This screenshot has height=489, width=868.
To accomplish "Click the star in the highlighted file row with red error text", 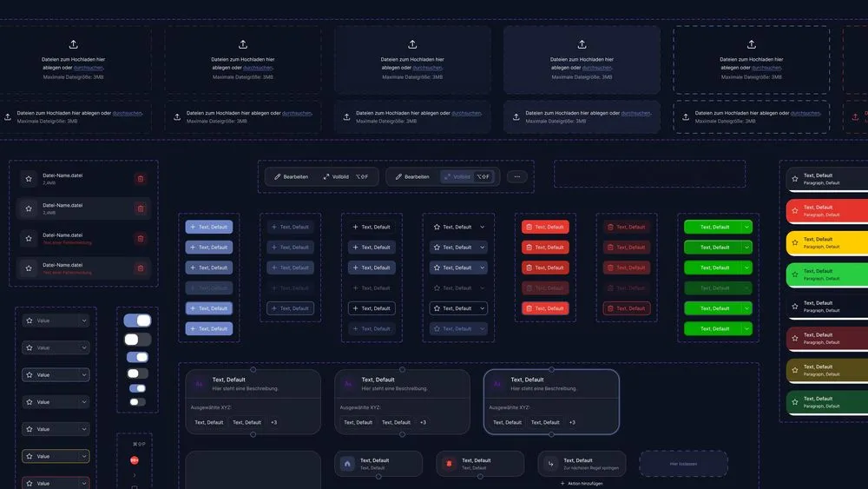I will [29, 268].
